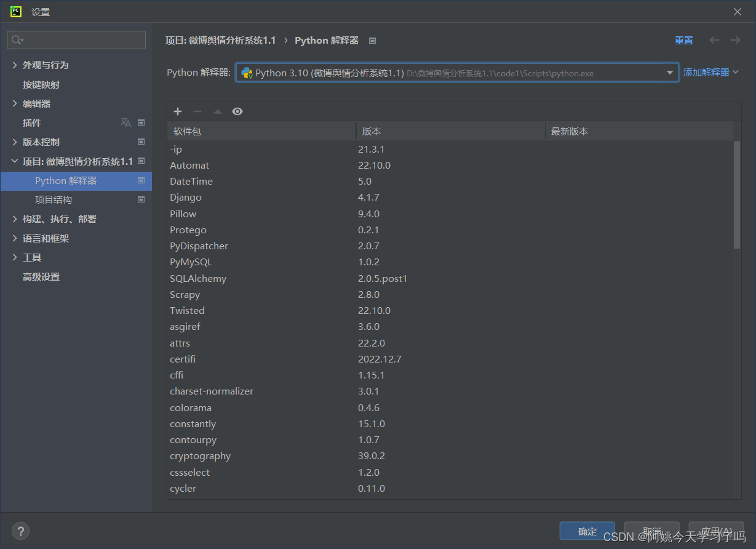Click the PyCharm logo in title bar
Viewport: 756px width, 549px height.
click(16, 11)
